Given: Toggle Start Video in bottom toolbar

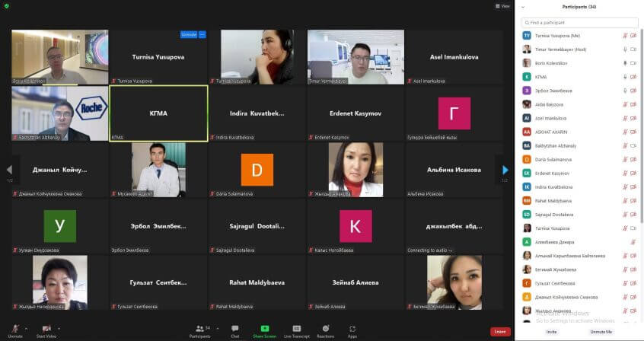Looking at the screenshot, I should coord(47,330).
